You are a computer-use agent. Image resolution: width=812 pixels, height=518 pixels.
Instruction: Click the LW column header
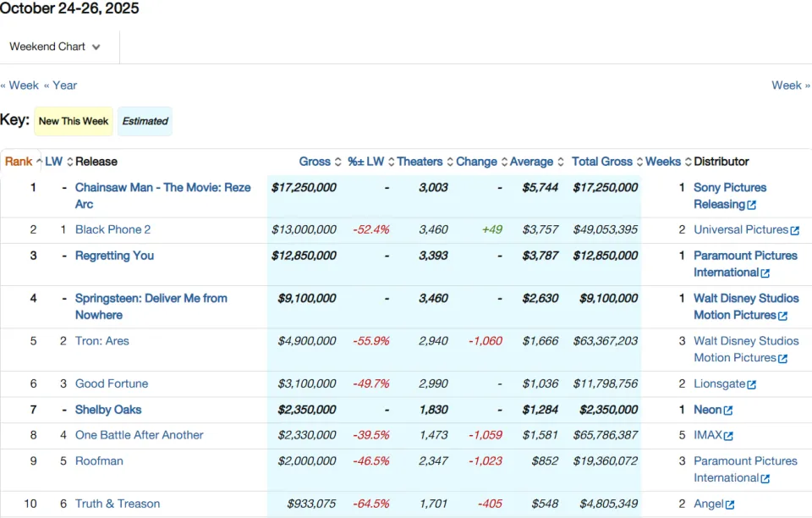[53, 162]
